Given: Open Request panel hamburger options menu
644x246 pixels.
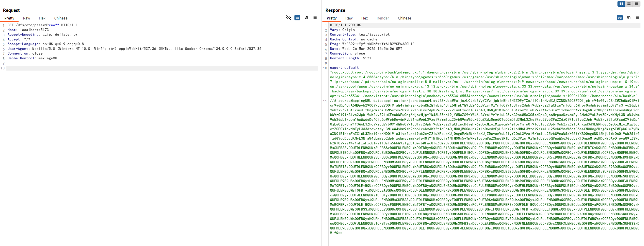Looking at the screenshot, I should [315, 18].
